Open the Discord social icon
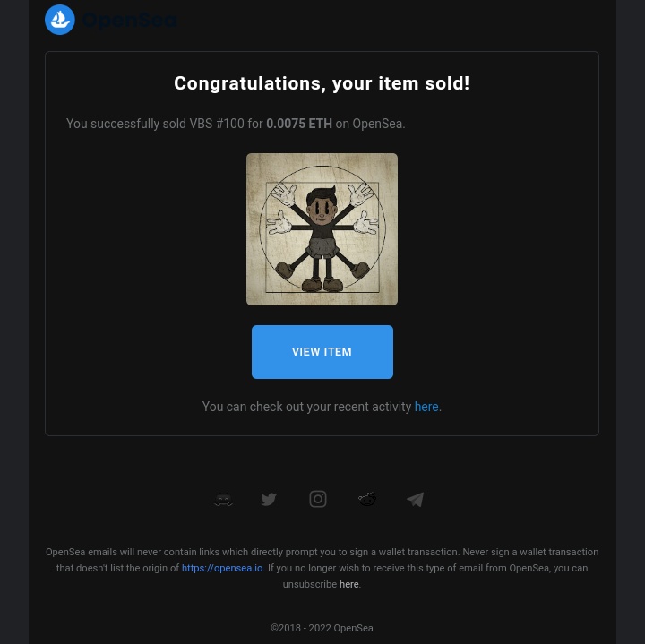 point(223,499)
